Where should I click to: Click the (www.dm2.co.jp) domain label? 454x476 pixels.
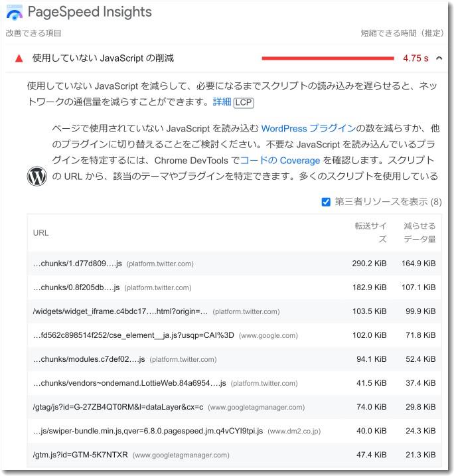click(294, 432)
